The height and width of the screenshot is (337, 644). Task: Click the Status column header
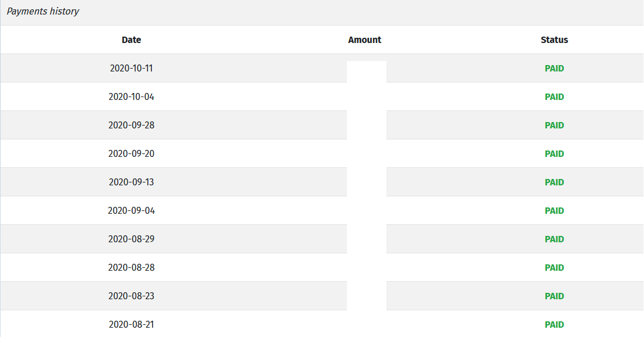pos(554,40)
